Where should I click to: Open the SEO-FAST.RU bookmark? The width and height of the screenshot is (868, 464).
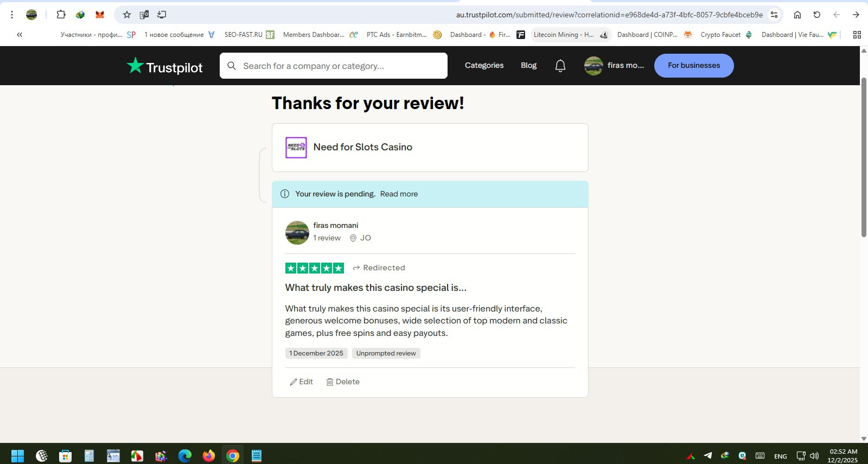[x=249, y=35]
